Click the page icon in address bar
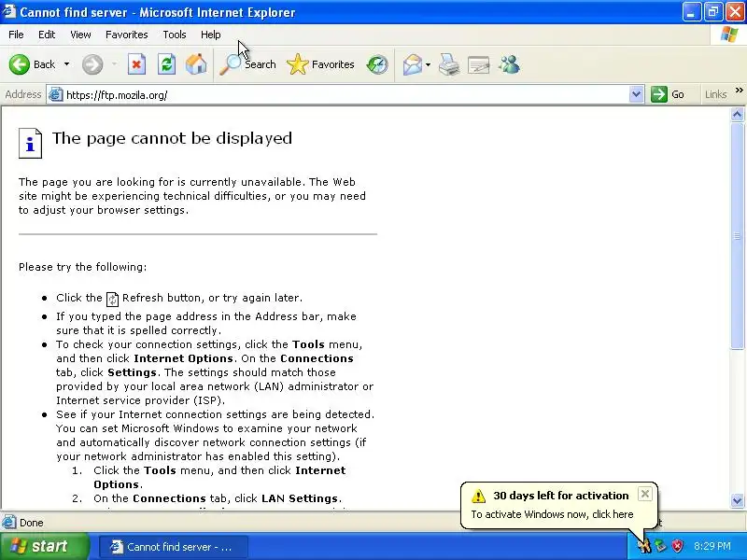Viewport: 747px width, 560px height. (56, 95)
